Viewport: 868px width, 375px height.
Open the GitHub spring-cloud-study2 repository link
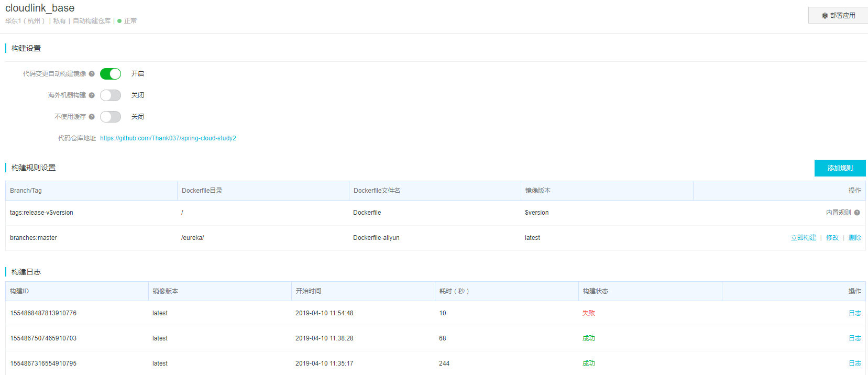(x=168, y=138)
